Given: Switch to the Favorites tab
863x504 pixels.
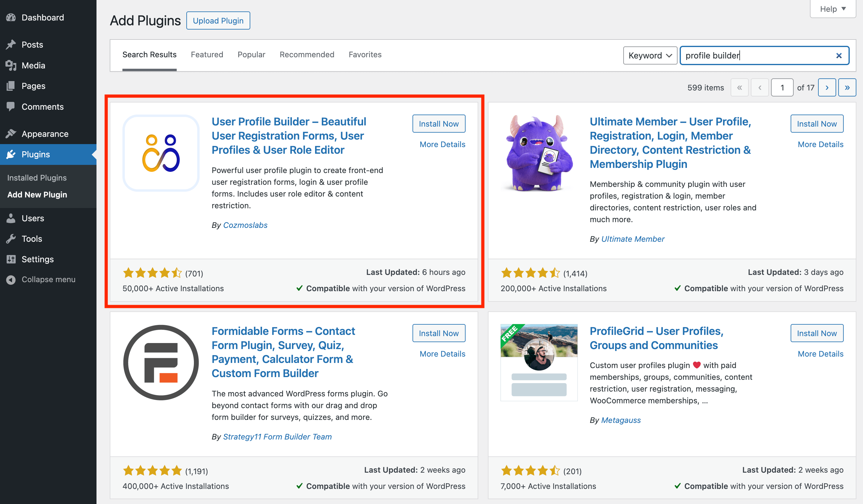Looking at the screenshot, I should click(365, 55).
